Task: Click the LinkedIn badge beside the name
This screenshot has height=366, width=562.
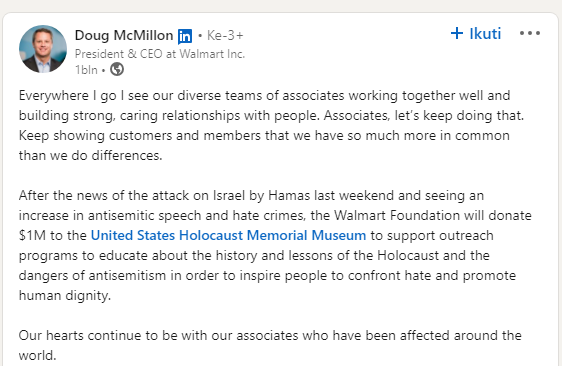Action: click(x=185, y=36)
